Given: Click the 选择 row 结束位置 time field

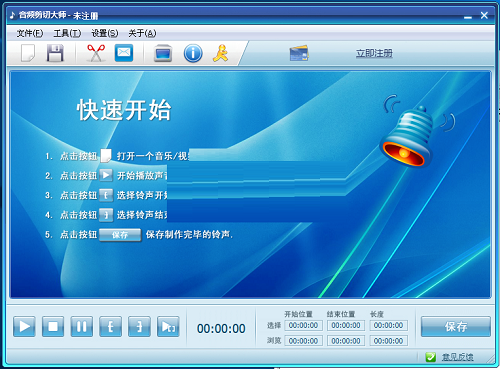Looking at the screenshot, I should pos(346,325).
